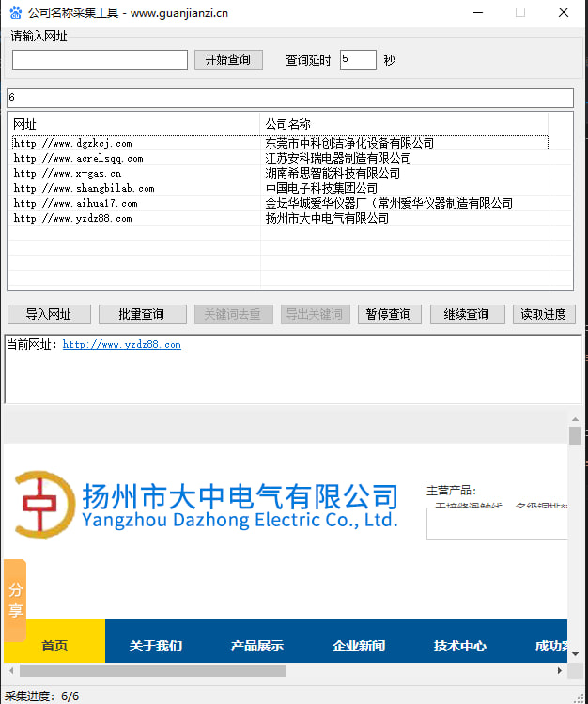Click the 采集进度: 6/6 status text
Image resolution: width=588 pixels, height=704 pixels.
pyautogui.click(x=41, y=696)
